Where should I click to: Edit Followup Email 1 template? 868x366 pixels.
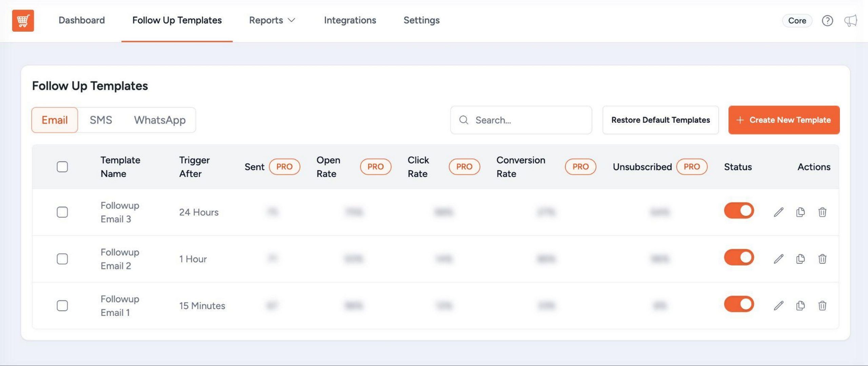[778, 306]
